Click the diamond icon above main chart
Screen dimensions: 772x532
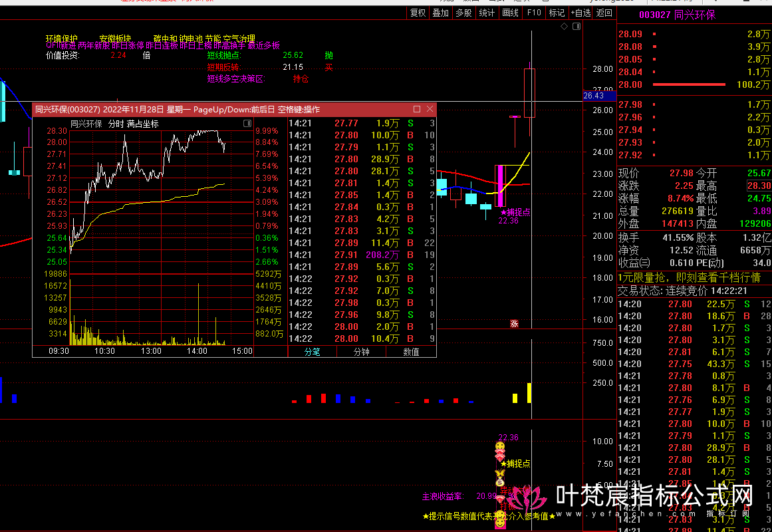(x=565, y=27)
